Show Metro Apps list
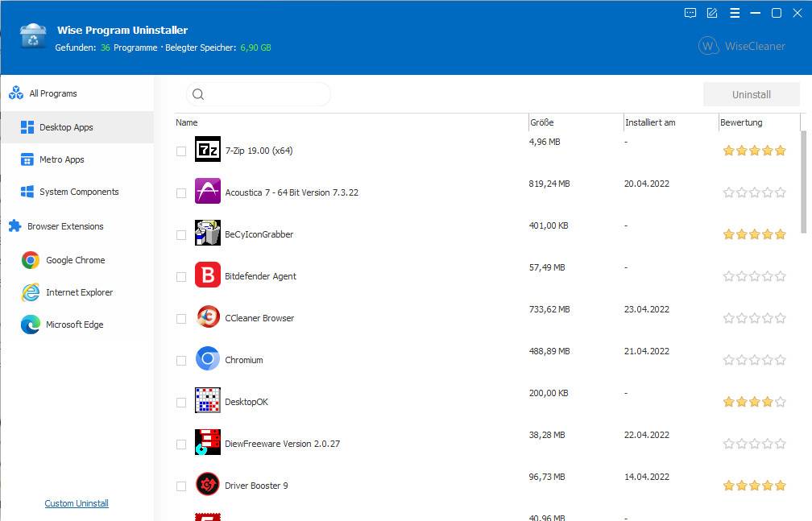The height and width of the screenshot is (521, 812). pyautogui.click(x=77, y=159)
